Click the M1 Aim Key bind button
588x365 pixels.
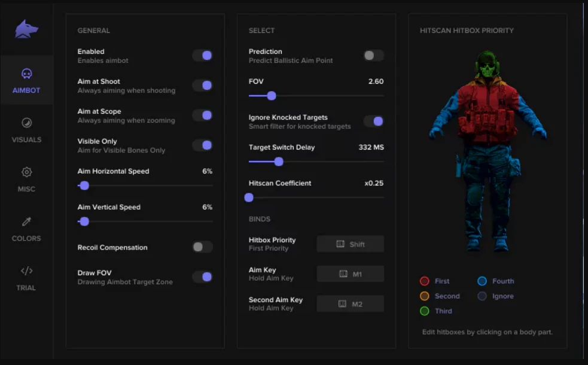click(350, 274)
